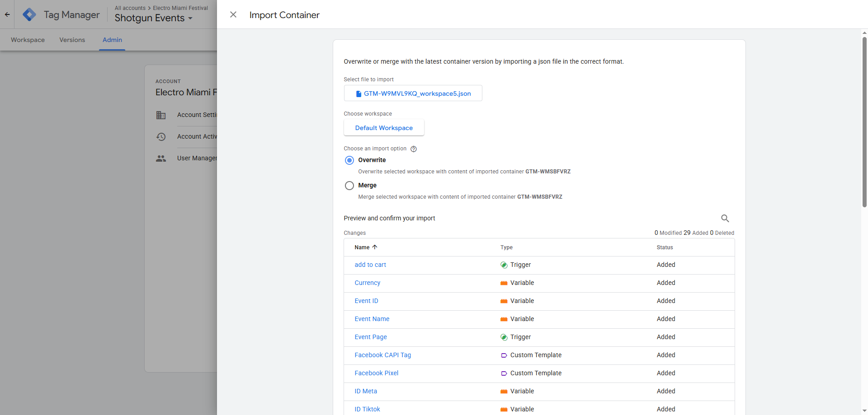Select the Overwrite radio option
868x415 pixels.
click(349, 160)
